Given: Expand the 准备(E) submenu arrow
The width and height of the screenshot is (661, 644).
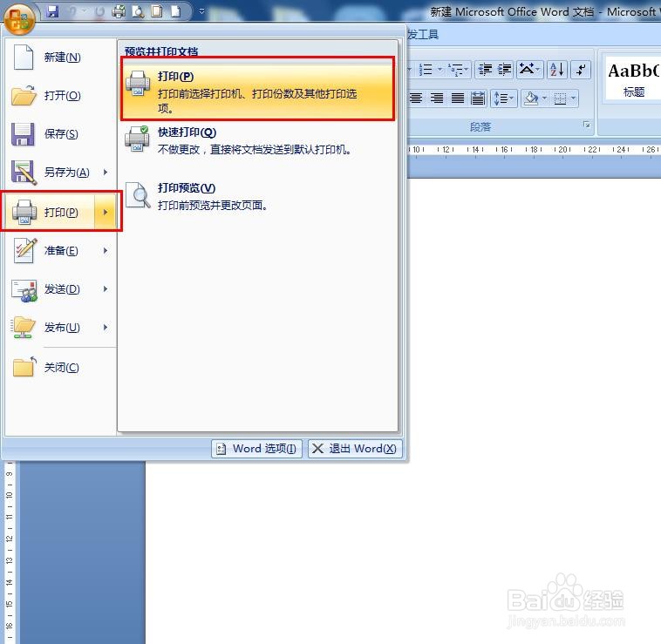Looking at the screenshot, I should pos(106,251).
